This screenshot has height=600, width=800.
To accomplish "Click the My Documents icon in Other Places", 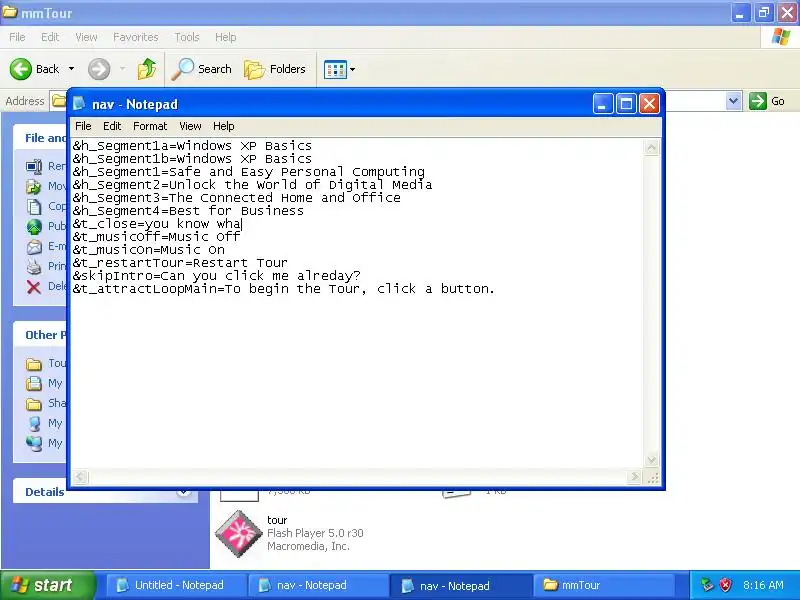I will click(x=34, y=383).
